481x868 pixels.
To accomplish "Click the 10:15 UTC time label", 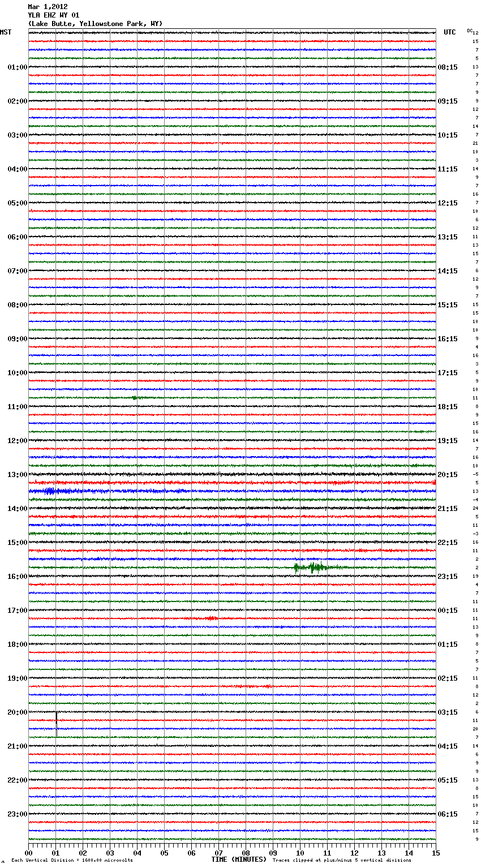I will click(448, 135).
